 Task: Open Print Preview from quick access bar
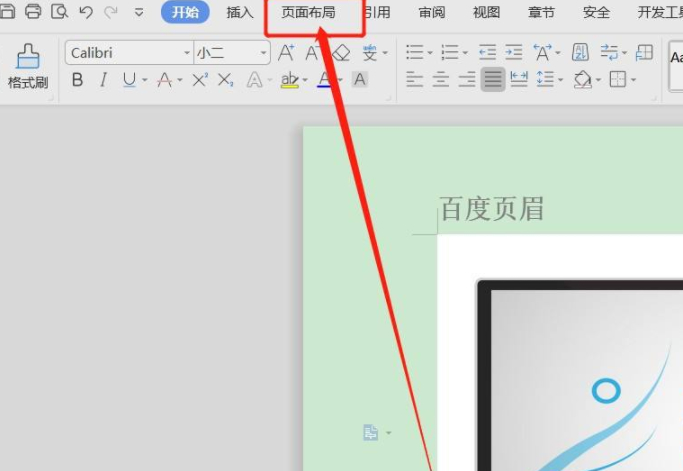click(x=59, y=11)
